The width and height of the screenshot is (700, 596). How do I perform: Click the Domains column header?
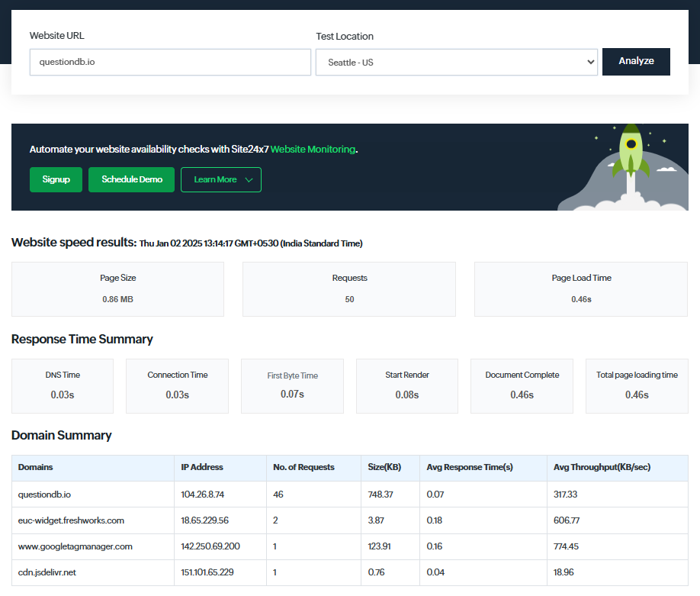tap(93, 468)
